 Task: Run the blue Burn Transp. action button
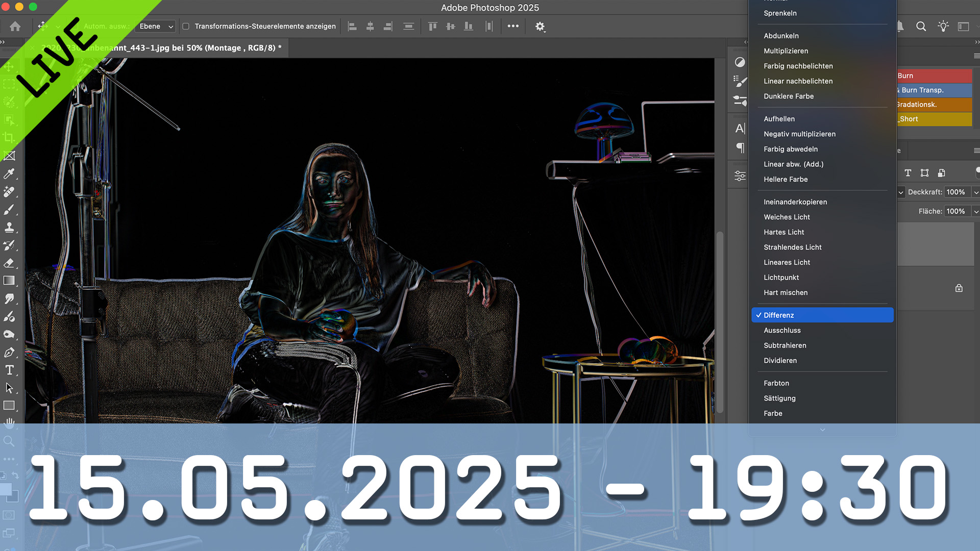click(934, 90)
